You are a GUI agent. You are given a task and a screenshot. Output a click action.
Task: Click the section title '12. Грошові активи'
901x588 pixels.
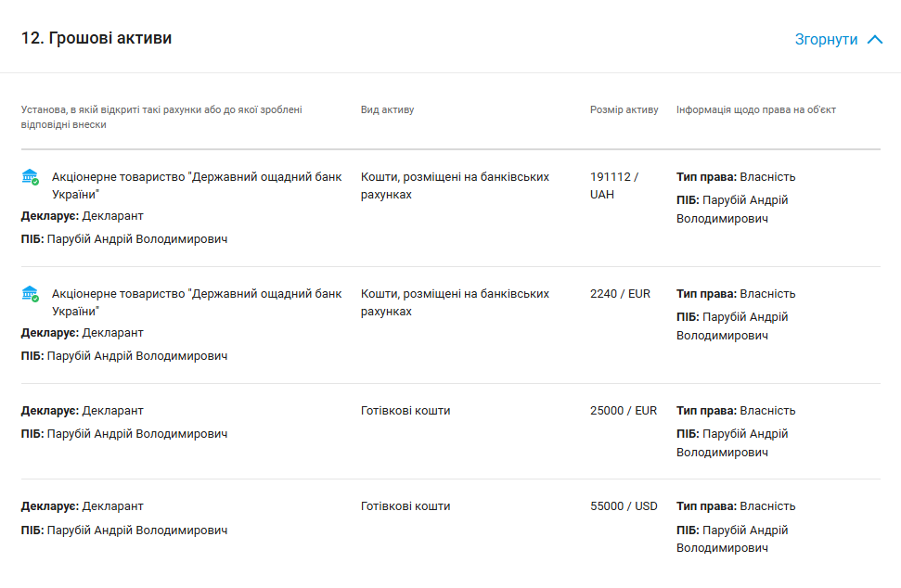click(x=97, y=38)
